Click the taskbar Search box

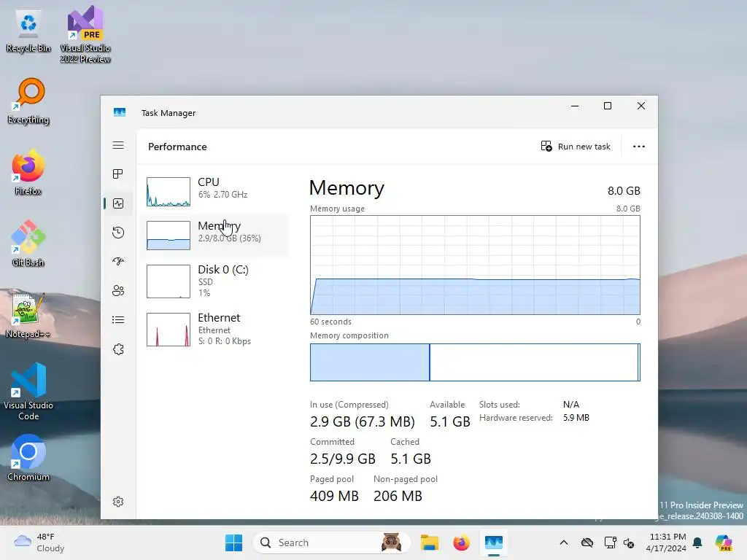click(332, 542)
